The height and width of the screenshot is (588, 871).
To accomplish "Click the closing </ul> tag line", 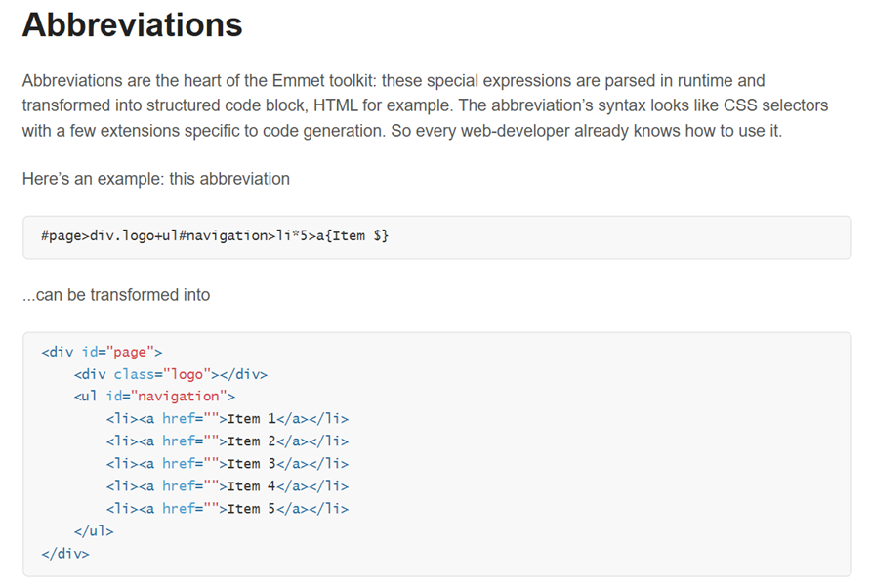I will (94, 531).
